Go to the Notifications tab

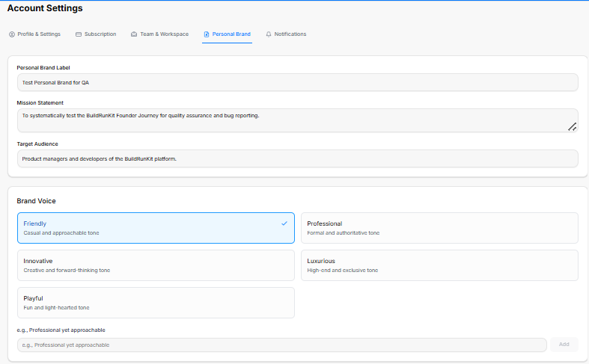(286, 34)
